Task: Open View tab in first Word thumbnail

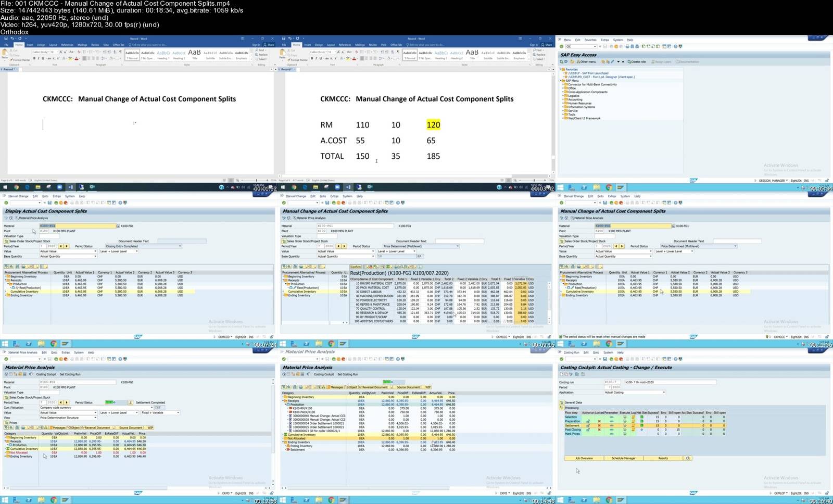Action: [x=106, y=45]
